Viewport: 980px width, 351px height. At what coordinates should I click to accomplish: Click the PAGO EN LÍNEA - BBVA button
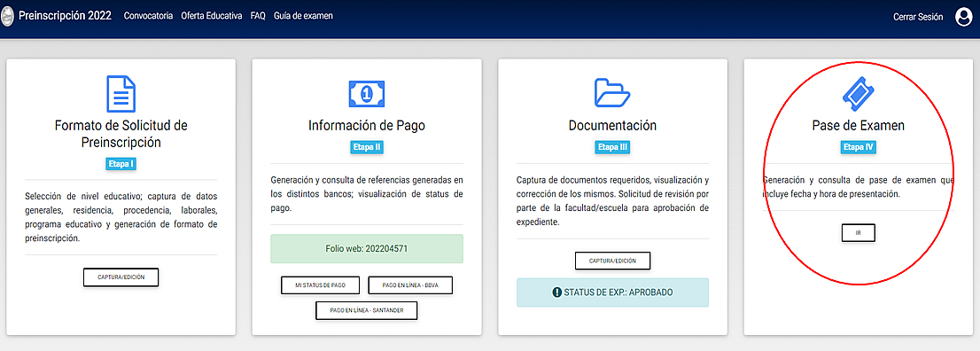[410, 285]
